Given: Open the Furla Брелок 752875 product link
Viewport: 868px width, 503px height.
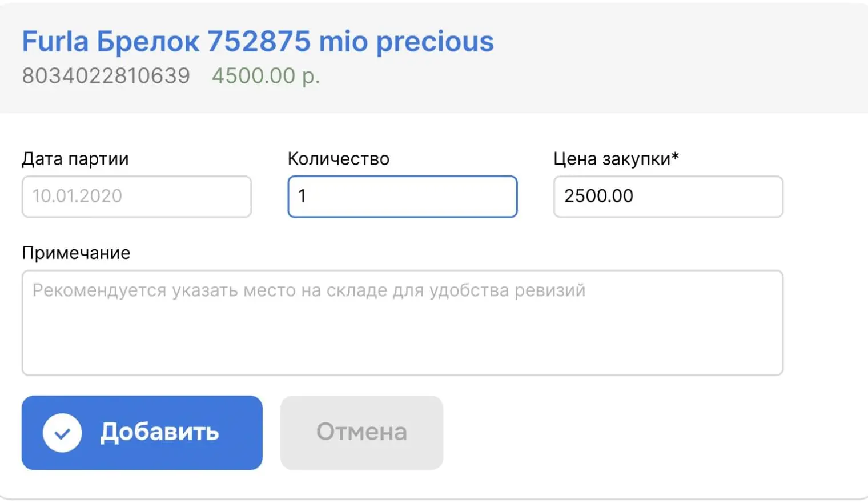Looking at the screenshot, I should pos(258,42).
